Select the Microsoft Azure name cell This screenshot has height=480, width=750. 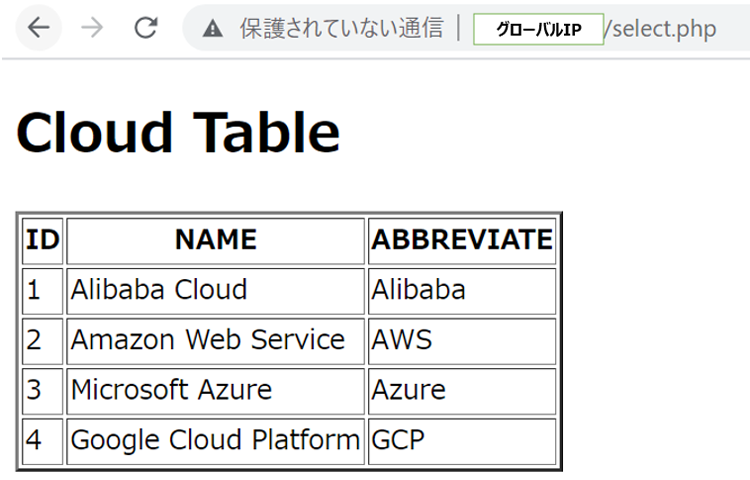click(171, 390)
